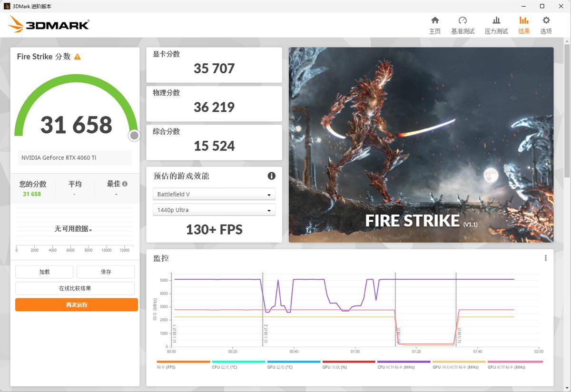
Task: Toggle the CPU 温度 legend series
Action: (x=223, y=367)
